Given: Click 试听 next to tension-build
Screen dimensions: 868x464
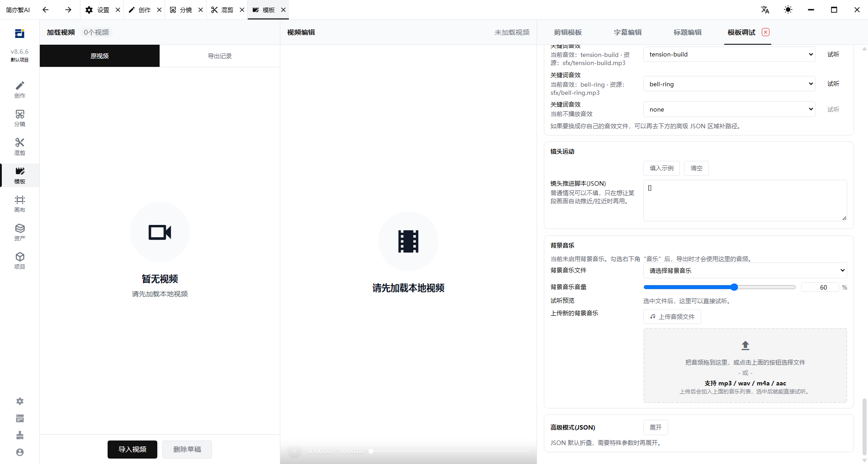Looking at the screenshot, I should [x=833, y=54].
